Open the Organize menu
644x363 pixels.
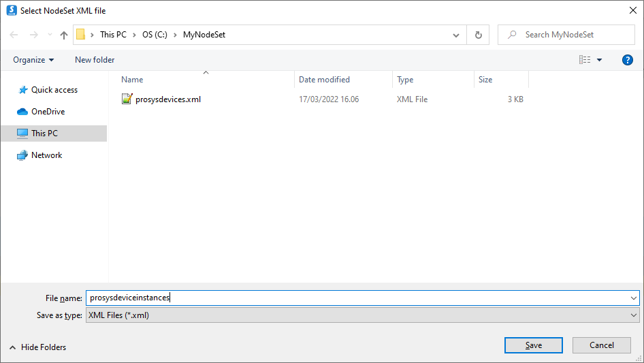pos(33,60)
